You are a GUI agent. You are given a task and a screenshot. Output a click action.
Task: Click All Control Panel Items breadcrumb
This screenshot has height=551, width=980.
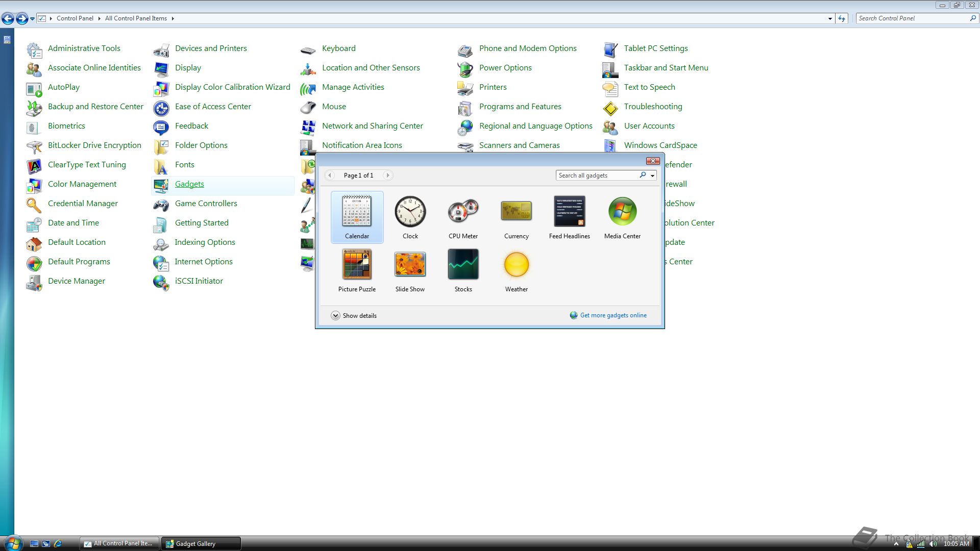[x=136, y=18]
